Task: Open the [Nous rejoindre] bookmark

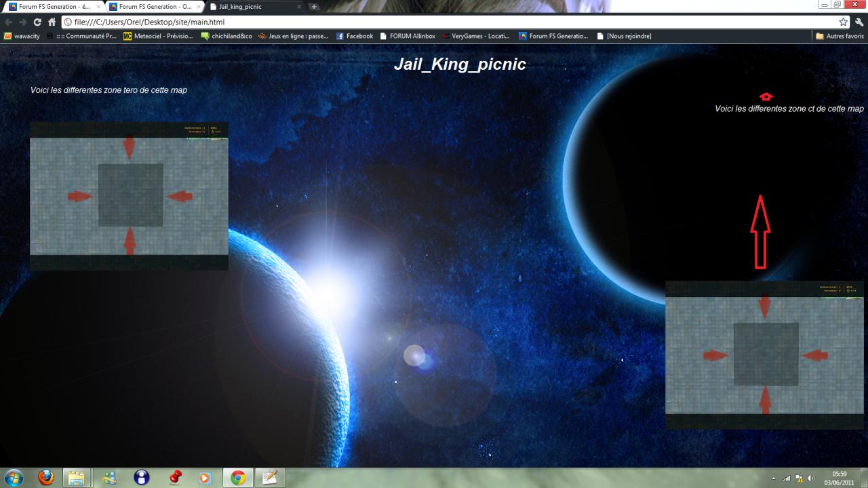Action: 624,36
